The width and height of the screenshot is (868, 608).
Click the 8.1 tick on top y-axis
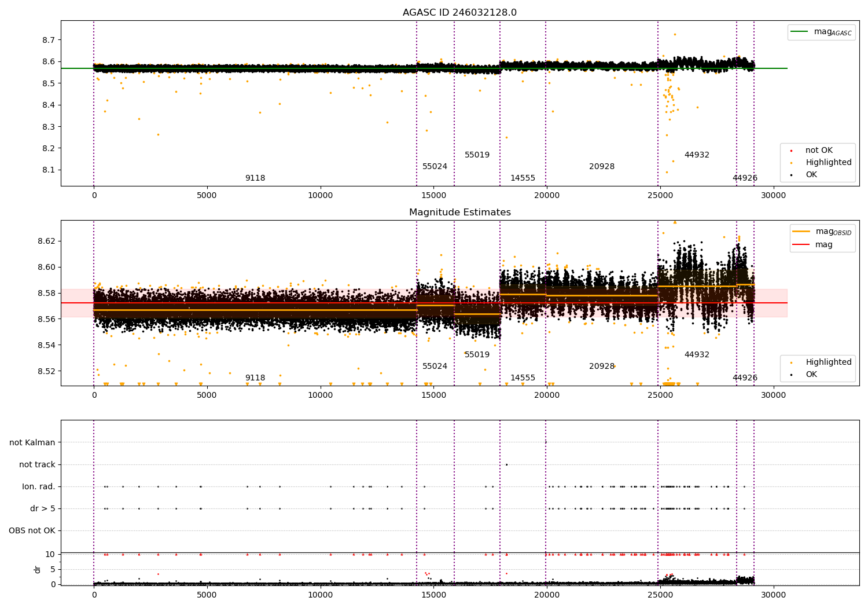pyautogui.click(x=49, y=170)
